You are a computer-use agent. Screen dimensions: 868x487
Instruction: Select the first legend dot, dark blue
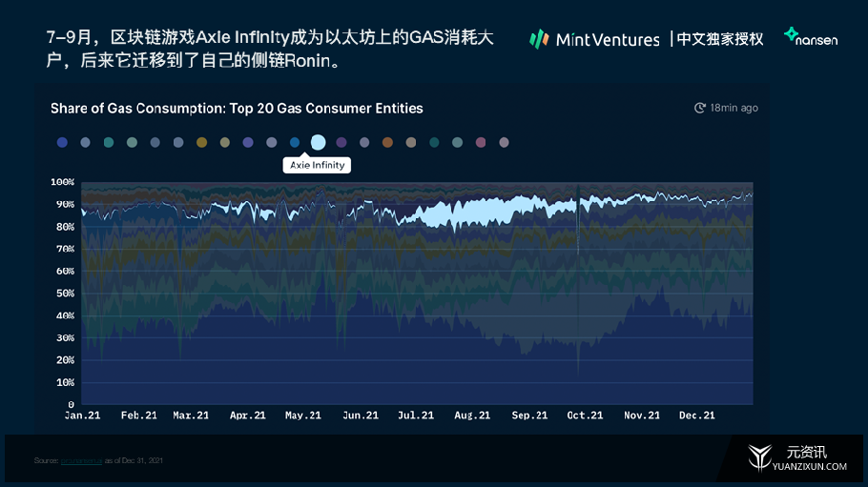[62, 143]
